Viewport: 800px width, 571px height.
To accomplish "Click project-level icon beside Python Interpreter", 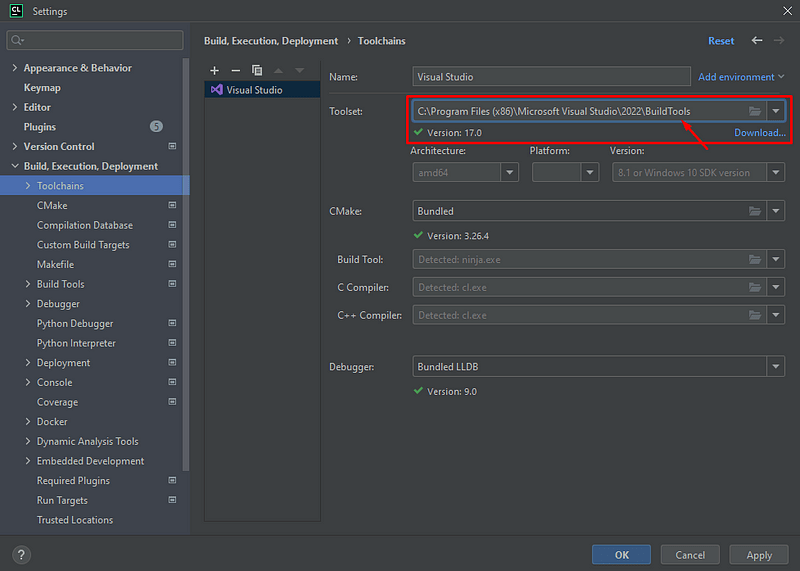I will (172, 343).
